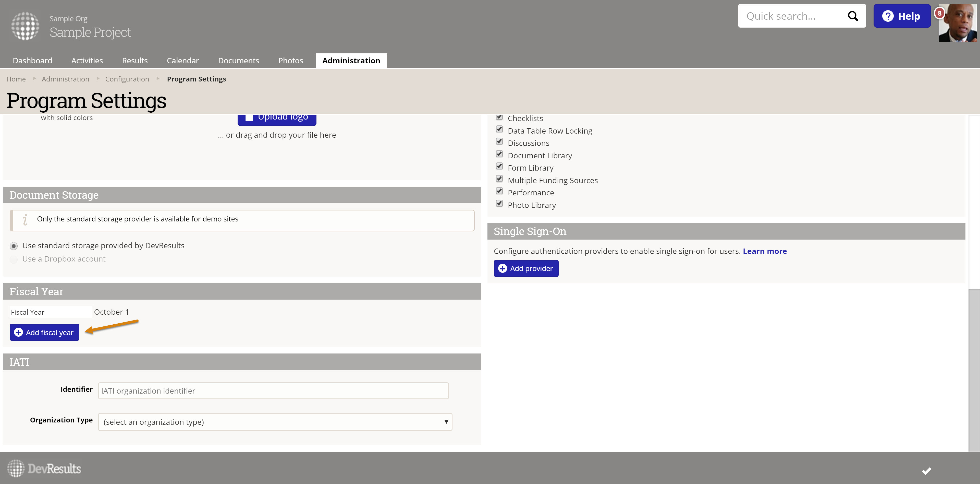Click the Sample Org globe logo
This screenshot has width=980, height=484.
click(25, 26)
